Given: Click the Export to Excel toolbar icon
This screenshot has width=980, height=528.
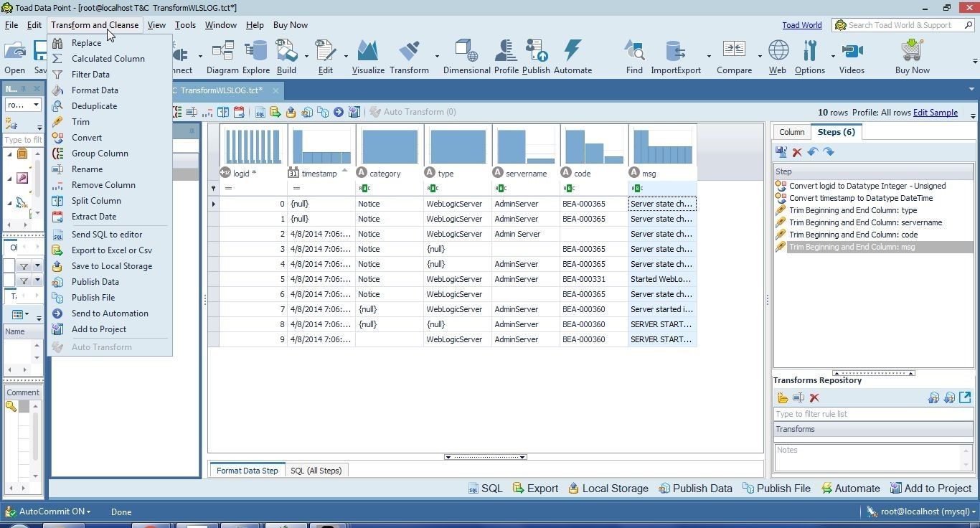Looking at the screenshot, I should click(x=275, y=112).
